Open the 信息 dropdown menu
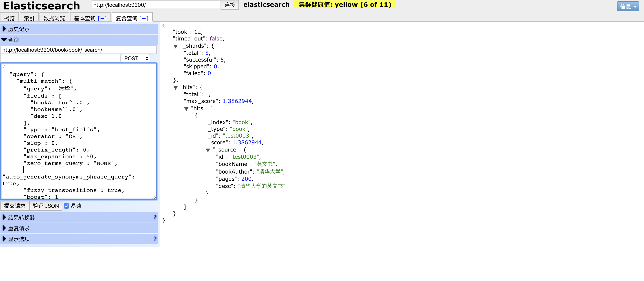The width and height of the screenshot is (644, 281). point(628,7)
